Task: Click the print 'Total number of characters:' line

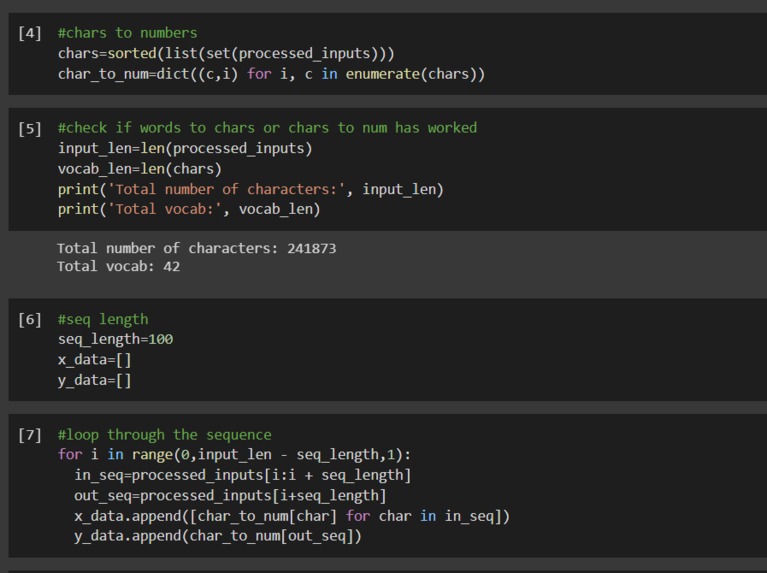Action: click(250, 189)
